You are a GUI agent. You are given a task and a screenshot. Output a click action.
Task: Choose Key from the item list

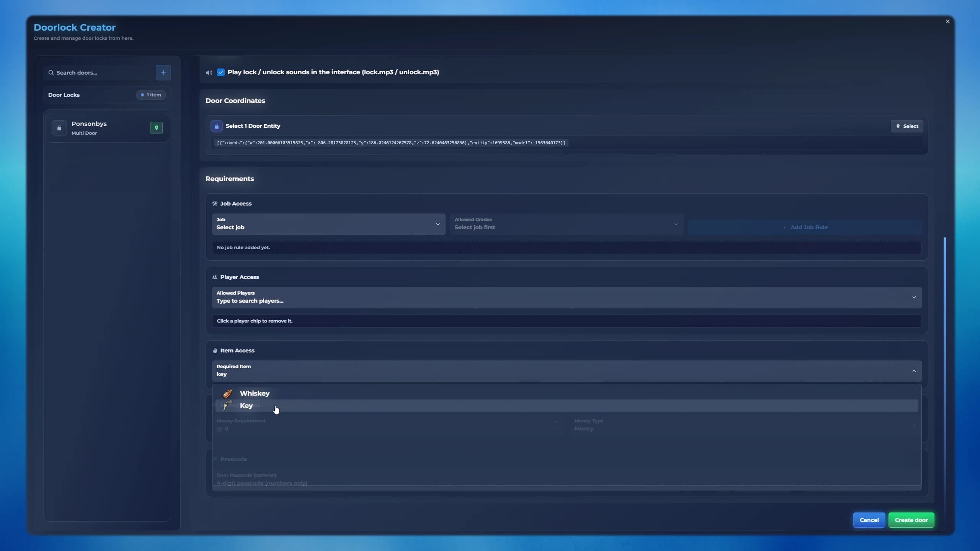[x=567, y=406]
